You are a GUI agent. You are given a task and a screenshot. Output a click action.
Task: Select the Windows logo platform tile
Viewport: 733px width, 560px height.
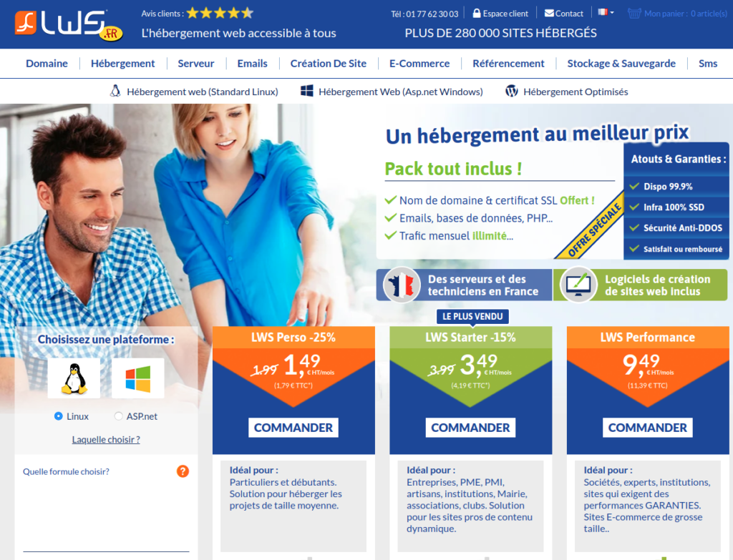[x=138, y=378]
